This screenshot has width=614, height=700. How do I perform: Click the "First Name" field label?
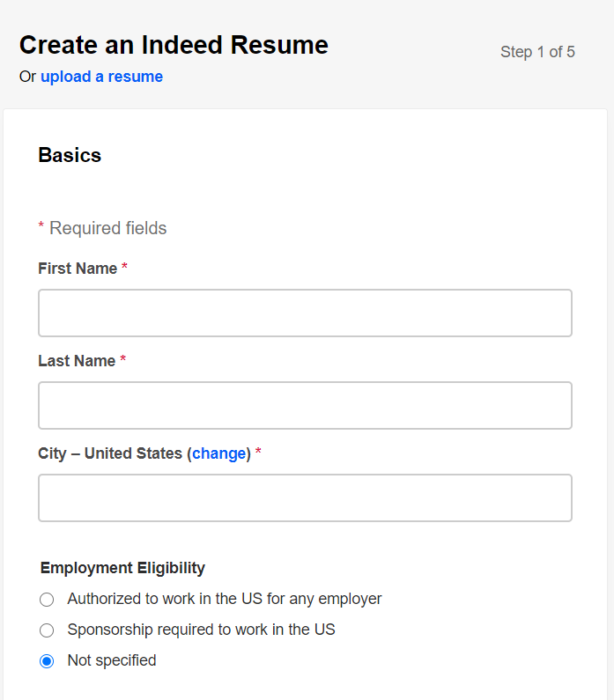[x=78, y=269]
